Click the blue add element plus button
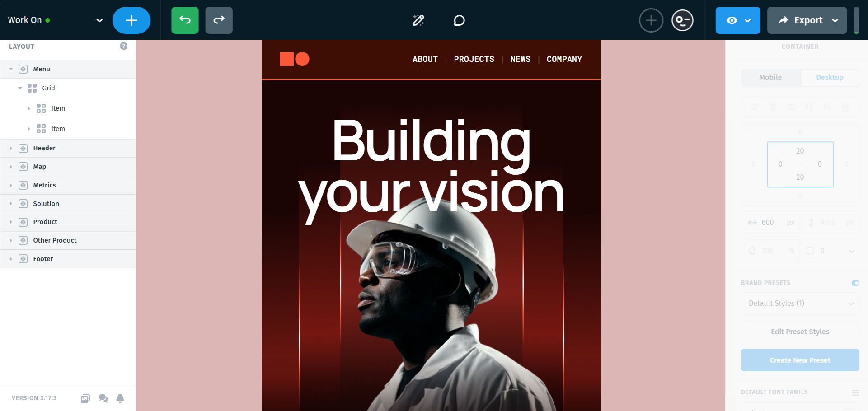The height and width of the screenshot is (411, 868). pos(131,20)
